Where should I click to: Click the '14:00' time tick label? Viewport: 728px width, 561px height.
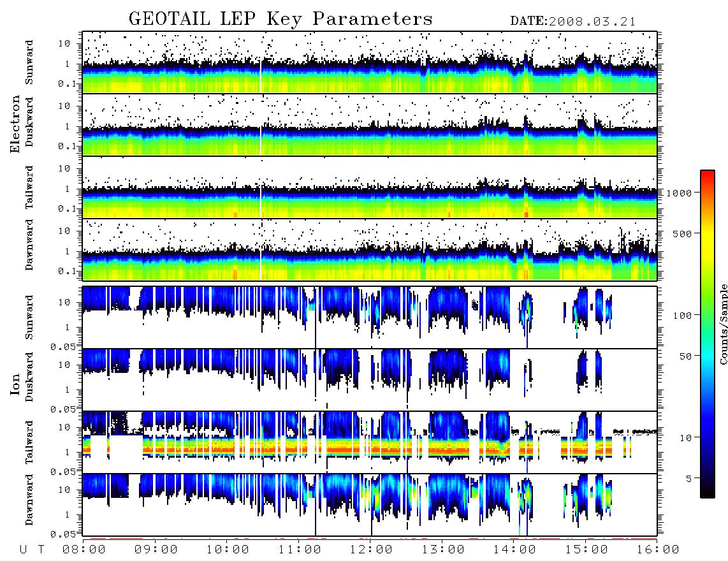pos(514,550)
